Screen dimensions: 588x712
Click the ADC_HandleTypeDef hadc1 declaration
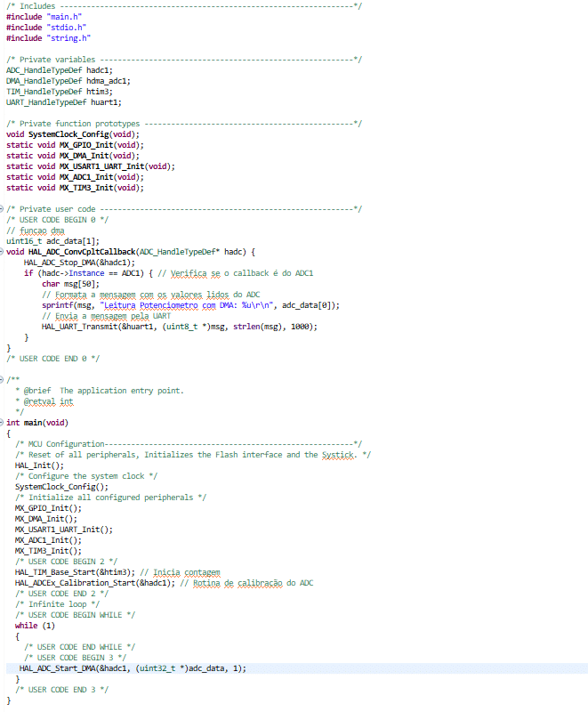(60, 70)
